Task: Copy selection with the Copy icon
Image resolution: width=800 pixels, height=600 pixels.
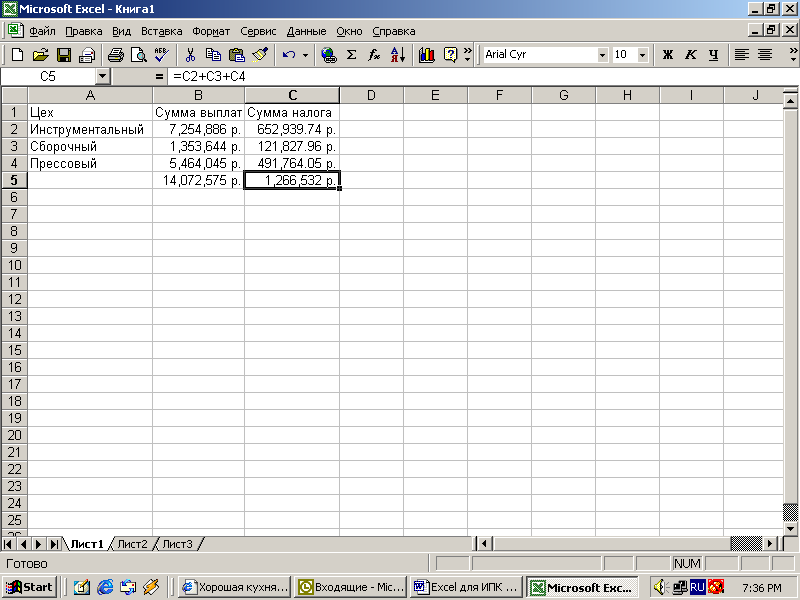Action: click(x=213, y=55)
